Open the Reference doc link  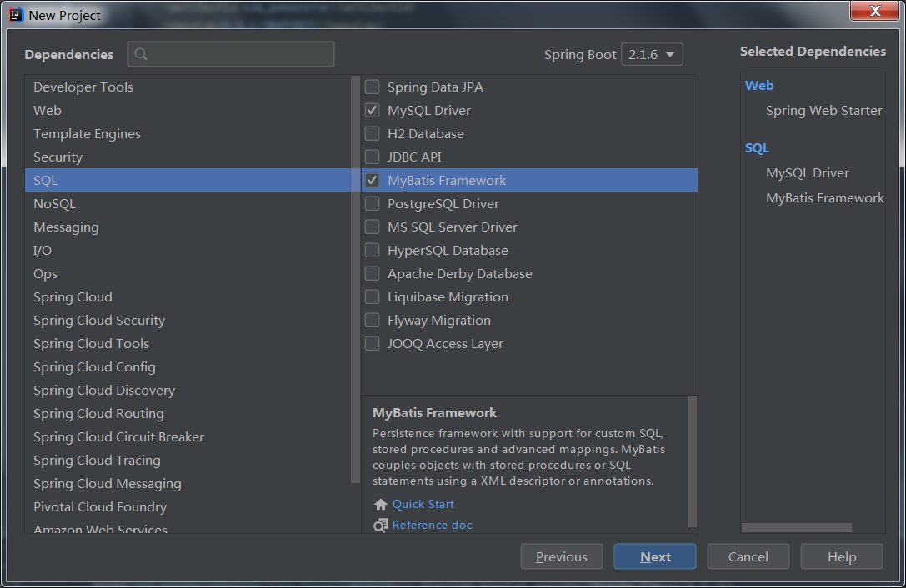(433, 525)
